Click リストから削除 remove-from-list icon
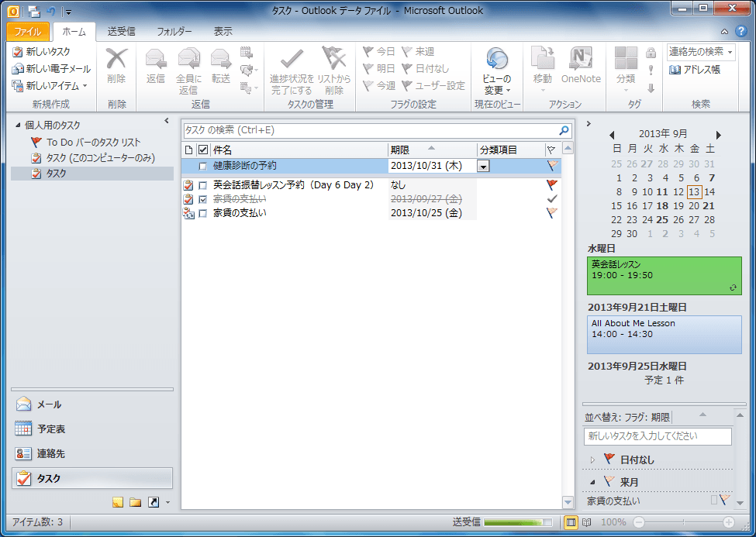This screenshot has height=537, width=756. [x=334, y=71]
